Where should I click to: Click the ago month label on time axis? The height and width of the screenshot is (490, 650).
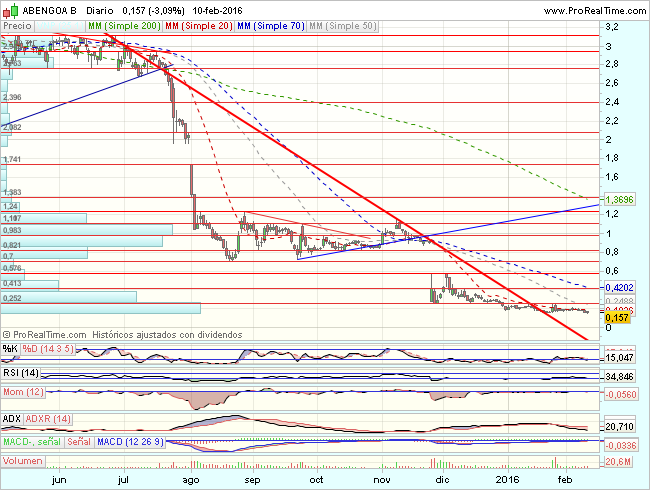191,480
